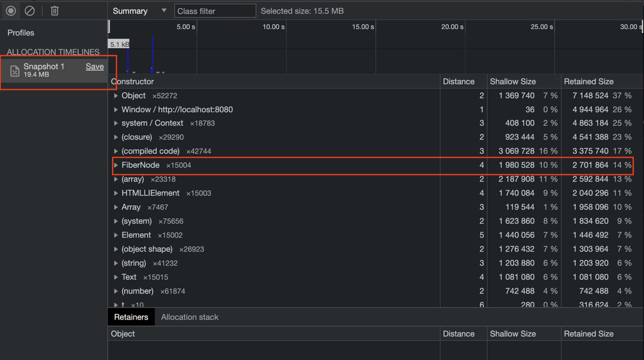The height and width of the screenshot is (360, 644).
Task: Click the trash can delete profile icon
Action: 55,11
